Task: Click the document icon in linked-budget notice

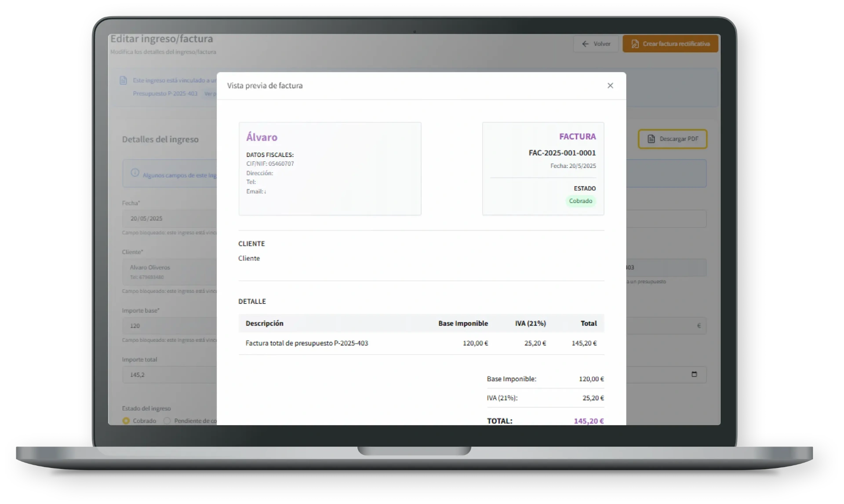Action: pos(124,80)
